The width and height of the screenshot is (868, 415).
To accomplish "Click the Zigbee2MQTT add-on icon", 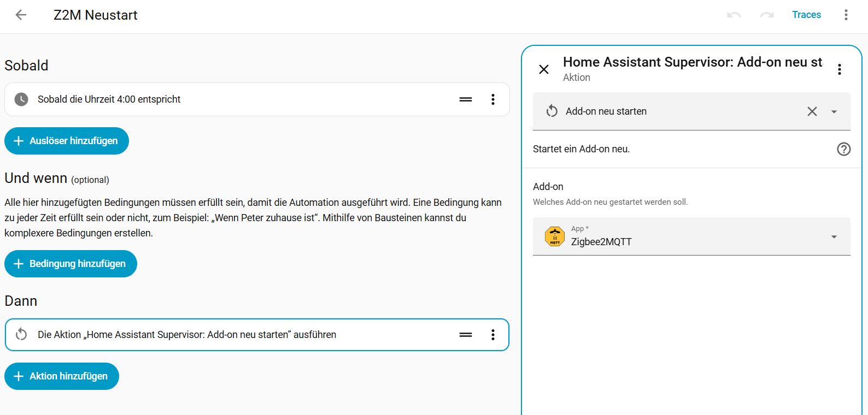I will (555, 236).
